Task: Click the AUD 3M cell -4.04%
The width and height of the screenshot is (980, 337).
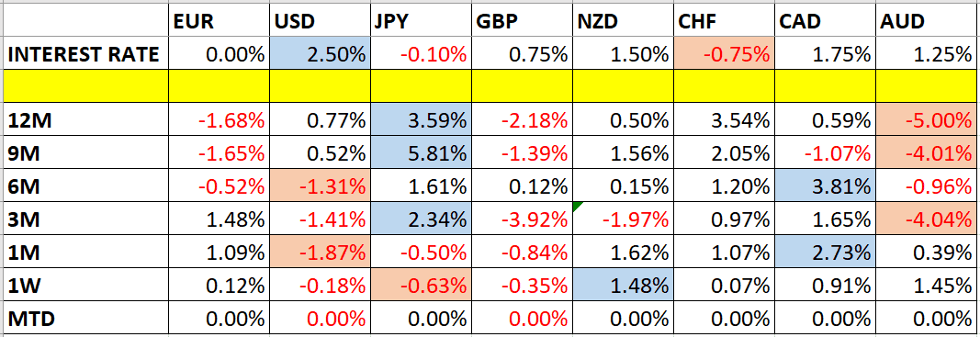Action: point(927,219)
